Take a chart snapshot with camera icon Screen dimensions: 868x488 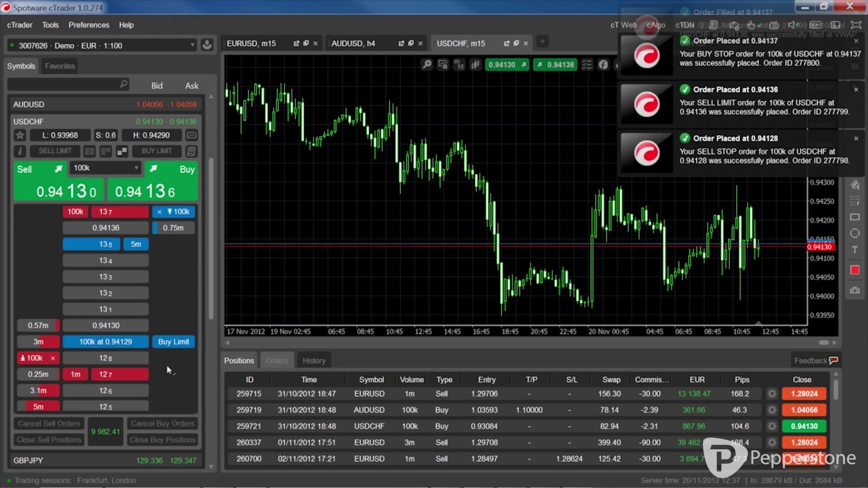click(854, 291)
